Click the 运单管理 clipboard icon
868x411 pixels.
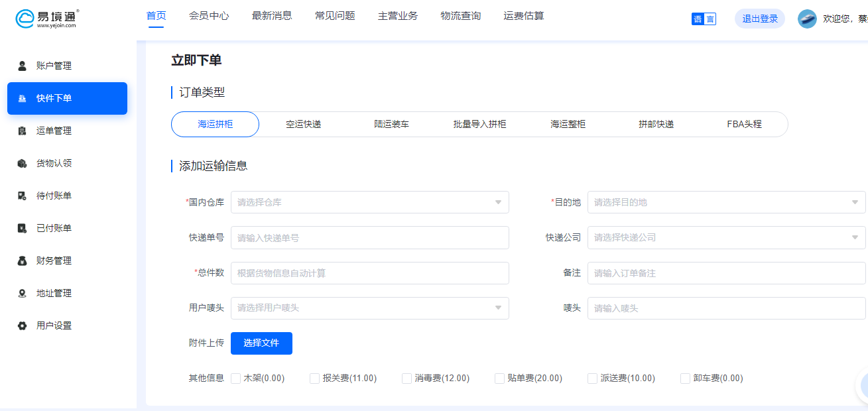(22, 131)
